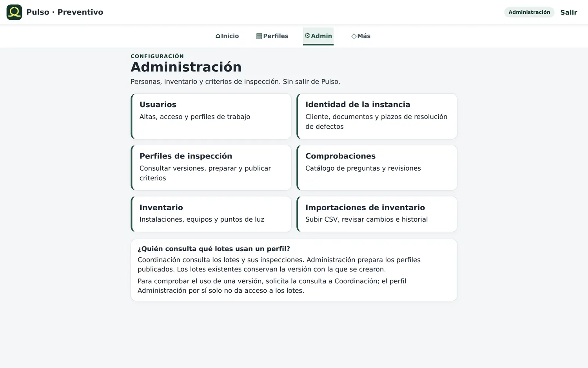The width and height of the screenshot is (588, 368).
Task: Open the Más tab
Action: (361, 36)
